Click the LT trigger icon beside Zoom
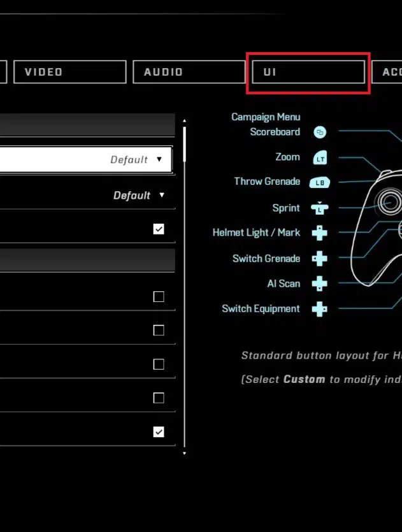Image resolution: width=402 pixels, height=532 pixels. click(x=320, y=157)
